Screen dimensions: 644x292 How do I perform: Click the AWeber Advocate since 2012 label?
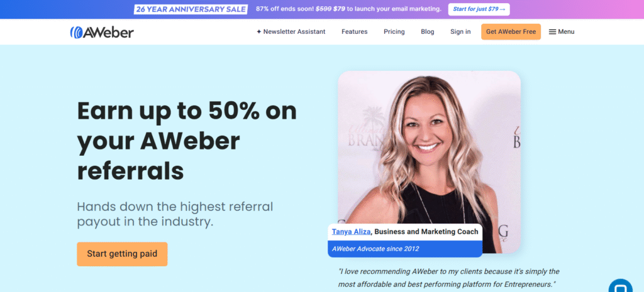pos(375,249)
